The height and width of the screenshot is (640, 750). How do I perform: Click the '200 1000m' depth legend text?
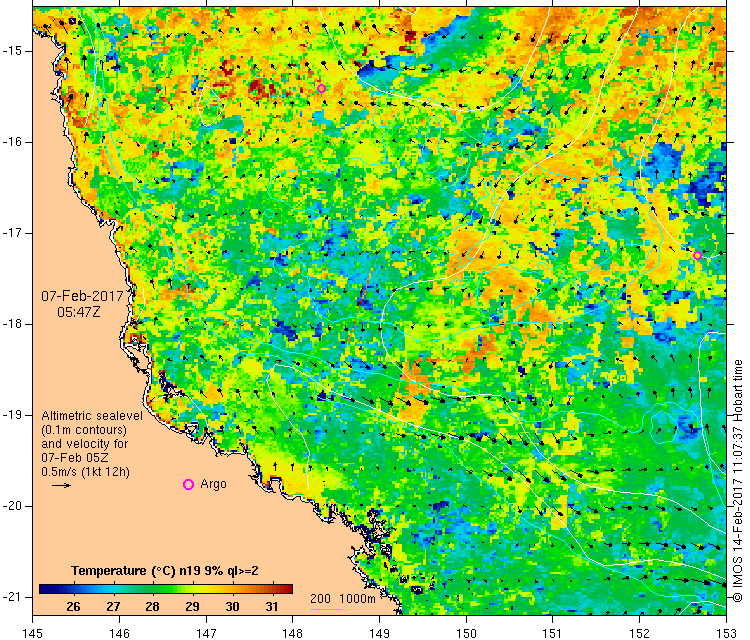coord(342,598)
